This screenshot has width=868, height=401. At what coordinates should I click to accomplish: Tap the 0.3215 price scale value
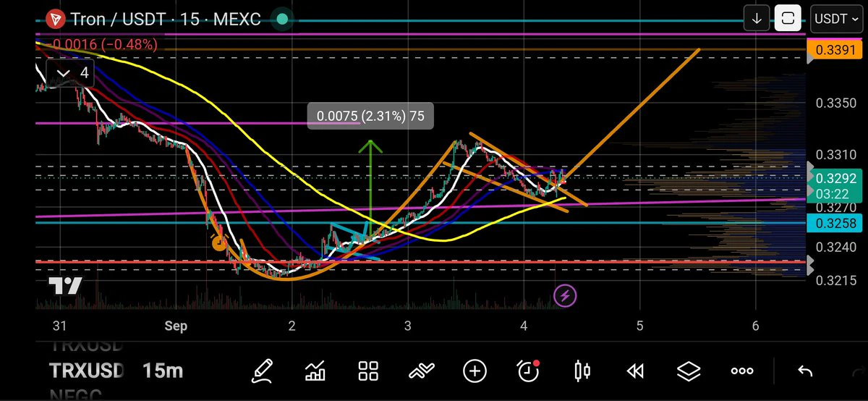(x=836, y=280)
